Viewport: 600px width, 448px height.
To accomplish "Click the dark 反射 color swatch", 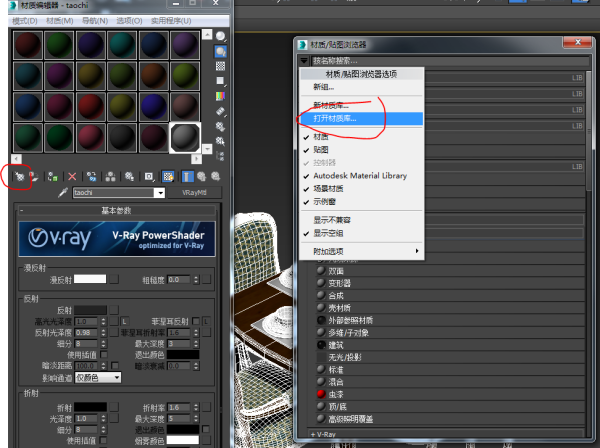I will 90,310.
